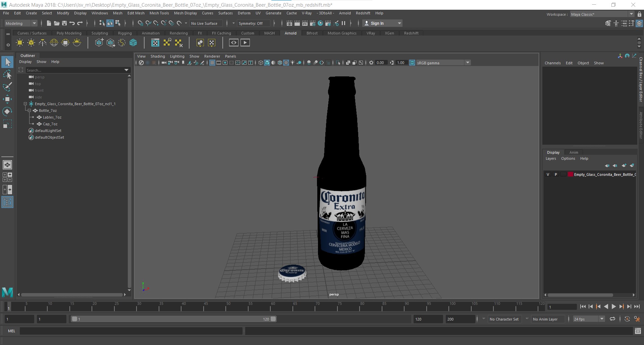Image resolution: width=644 pixels, height=345 pixels.
Task: Play the animation forward
Action: 613,306
